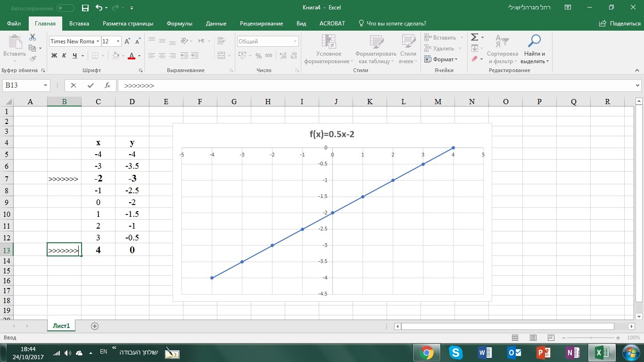Click the Cut scissors icon

tap(33, 37)
